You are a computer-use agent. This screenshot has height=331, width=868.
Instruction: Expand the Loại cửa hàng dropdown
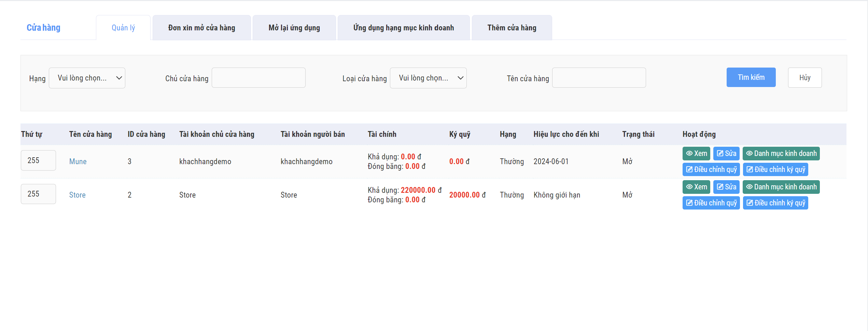428,78
